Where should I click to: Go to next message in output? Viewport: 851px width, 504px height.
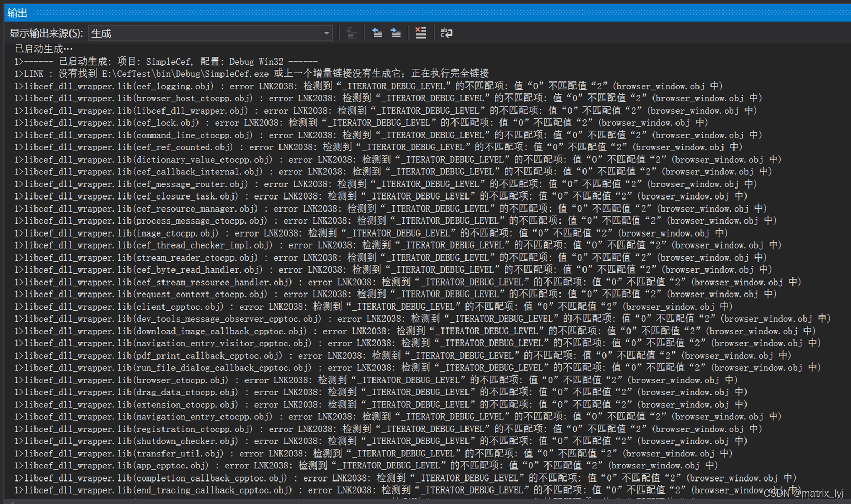pos(396,33)
